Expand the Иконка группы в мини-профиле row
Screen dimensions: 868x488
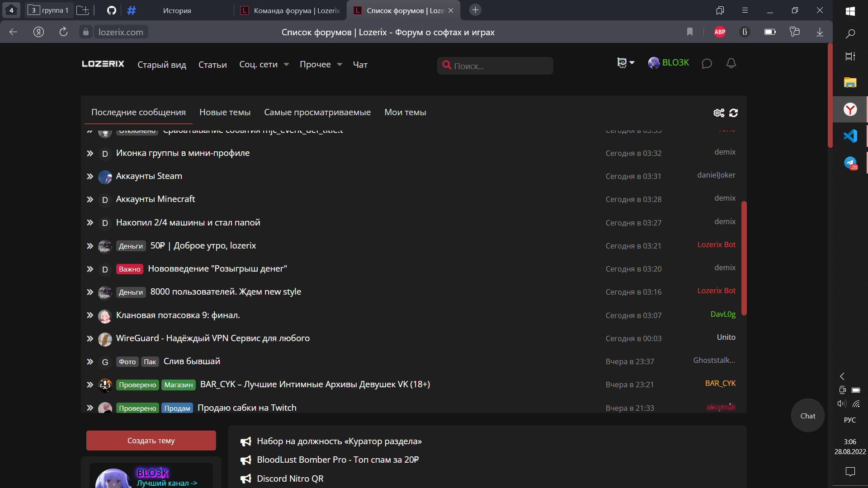(90, 154)
